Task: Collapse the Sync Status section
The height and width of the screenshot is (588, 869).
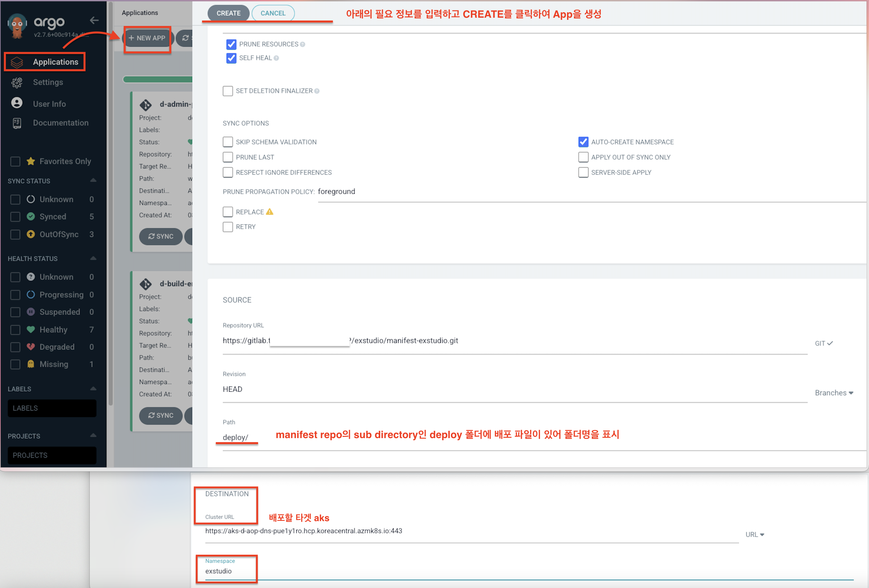Action: tap(93, 180)
